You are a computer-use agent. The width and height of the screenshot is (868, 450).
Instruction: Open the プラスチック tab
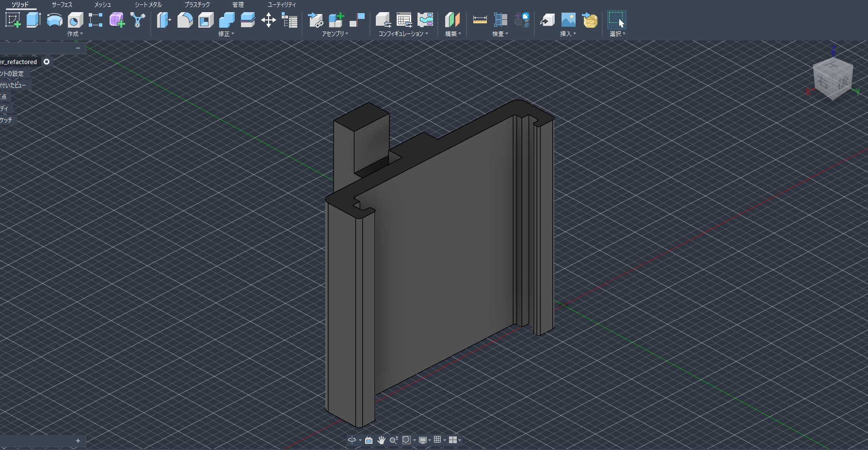[197, 5]
